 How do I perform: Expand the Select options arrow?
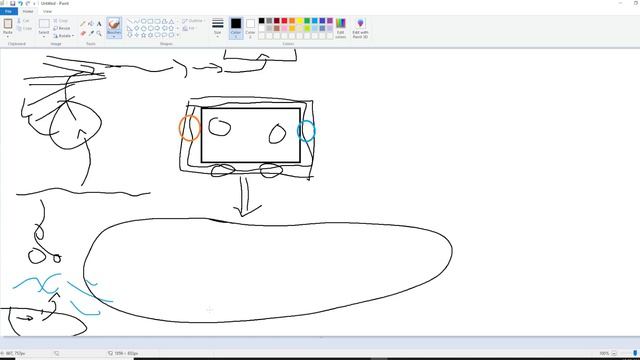tap(44, 37)
